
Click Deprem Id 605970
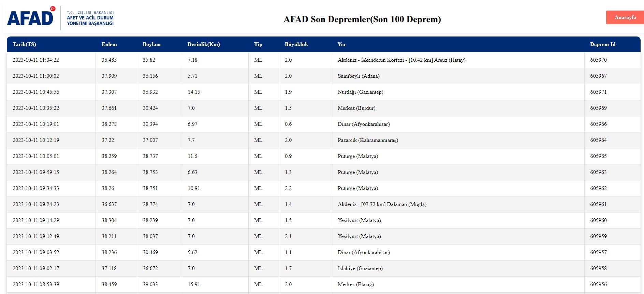[598, 60]
